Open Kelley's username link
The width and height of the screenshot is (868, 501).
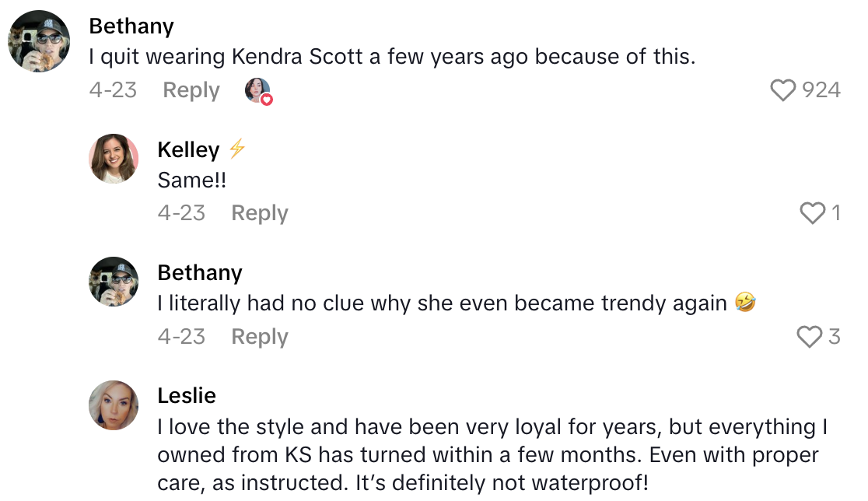coord(188,149)
